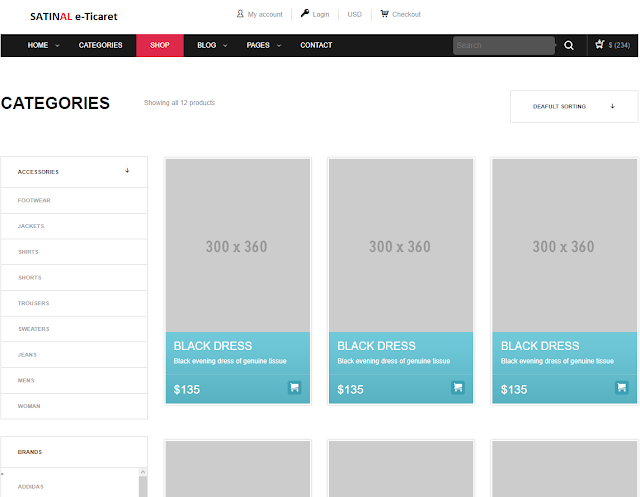Select the Jackets category link
The width and height of the screenshot is (640, 497).
(31, 226)
